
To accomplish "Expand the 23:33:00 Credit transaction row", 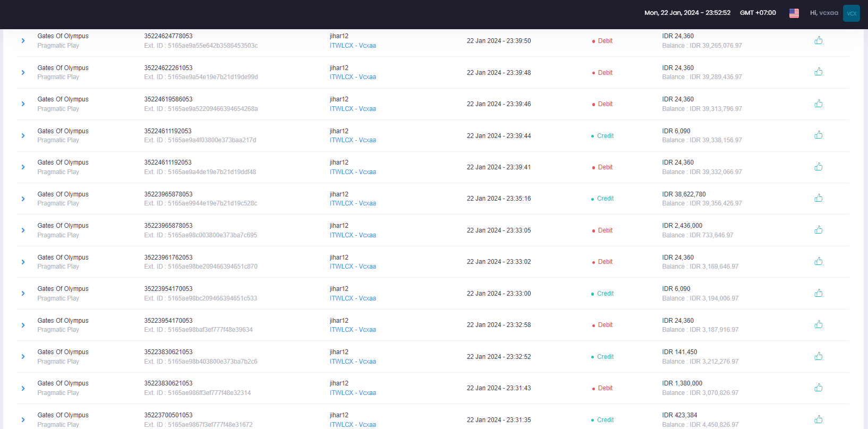I will (x=23, y=294).
